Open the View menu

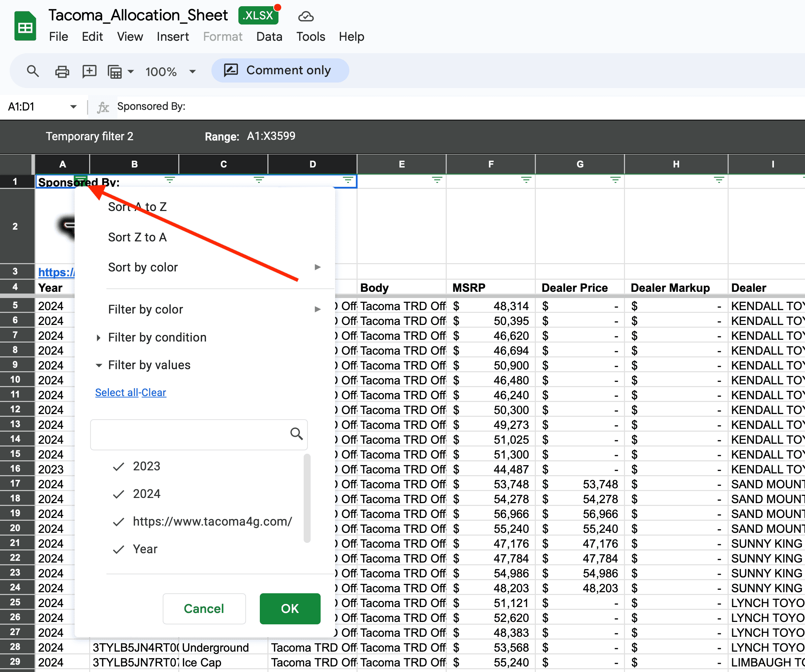tap(130, 37)
